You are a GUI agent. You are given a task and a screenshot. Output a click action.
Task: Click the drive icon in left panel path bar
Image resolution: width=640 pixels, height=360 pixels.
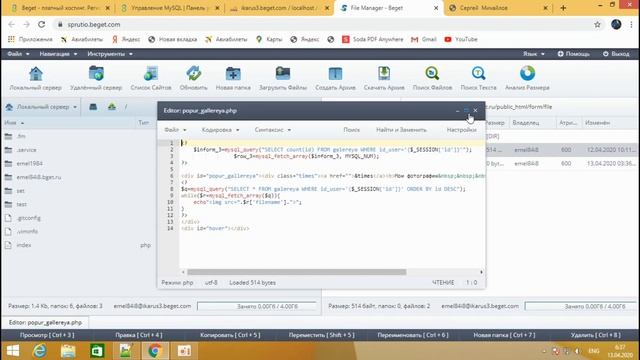(x=93, y=107)
